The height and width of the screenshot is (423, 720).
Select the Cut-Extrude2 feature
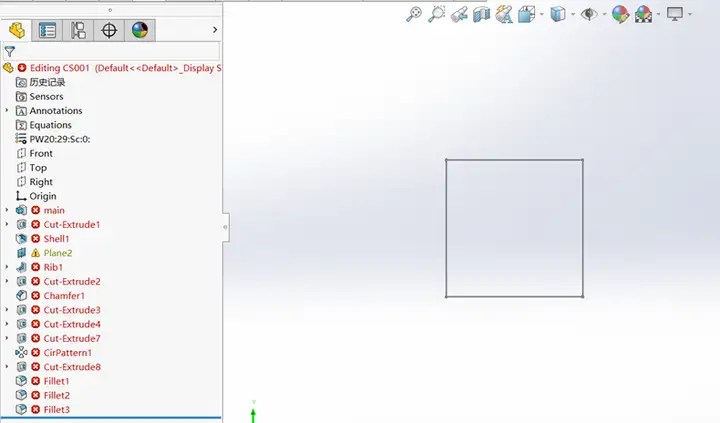[72, 282]
